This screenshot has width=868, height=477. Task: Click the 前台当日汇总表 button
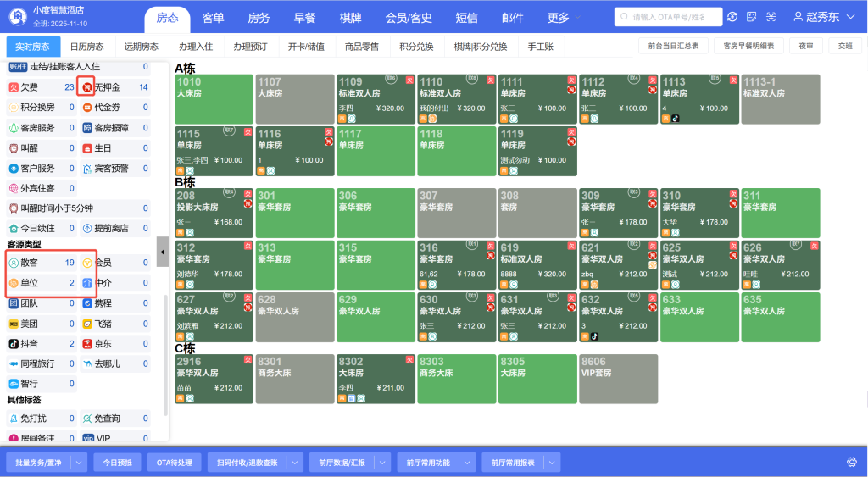(x=673, y=46)
